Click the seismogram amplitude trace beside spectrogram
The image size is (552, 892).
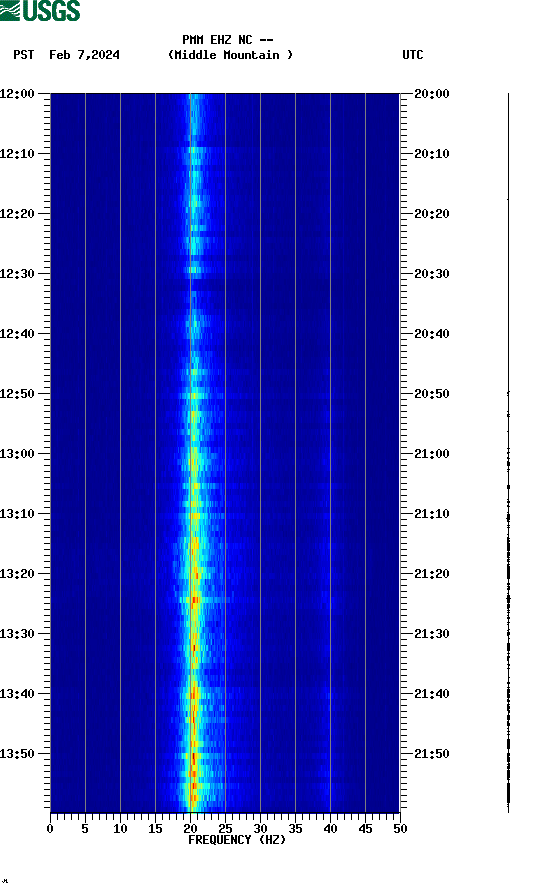click(x=508, y=452)
